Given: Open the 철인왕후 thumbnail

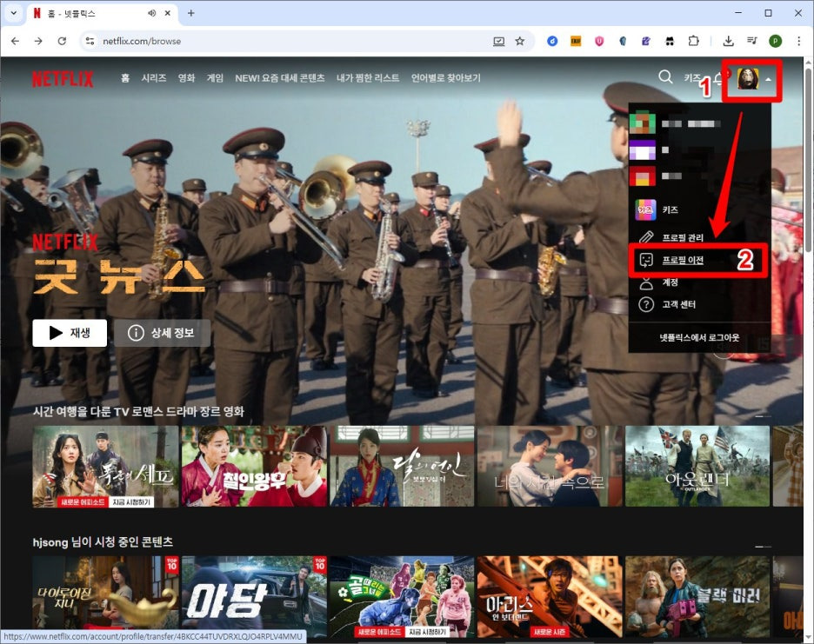Looking at the screenshot, I should pyautogui.click(x=254, y=467).
